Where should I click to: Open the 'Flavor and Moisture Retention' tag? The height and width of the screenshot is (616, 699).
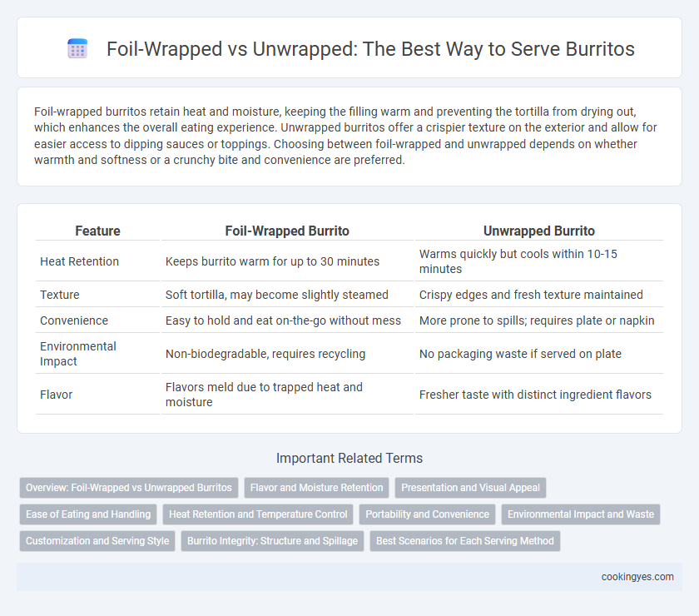coord(316,488)
